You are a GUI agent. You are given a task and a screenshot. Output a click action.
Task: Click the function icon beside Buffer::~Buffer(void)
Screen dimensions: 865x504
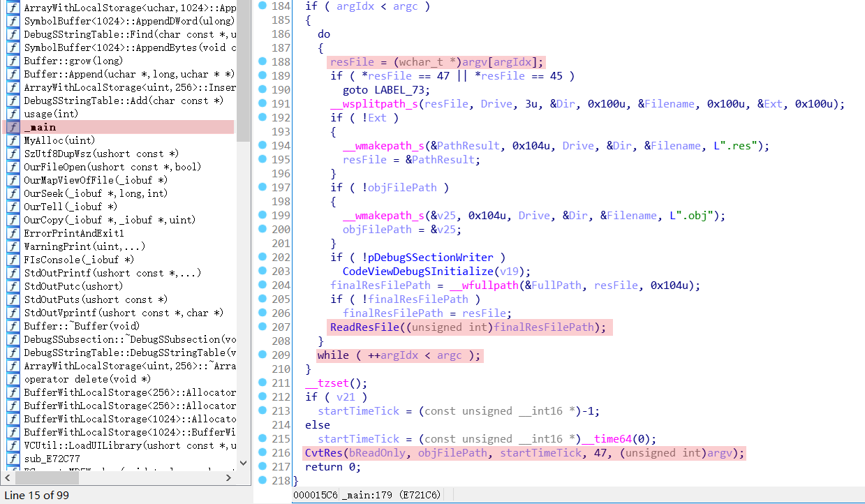pyautogui.click(x=13, y=326)
